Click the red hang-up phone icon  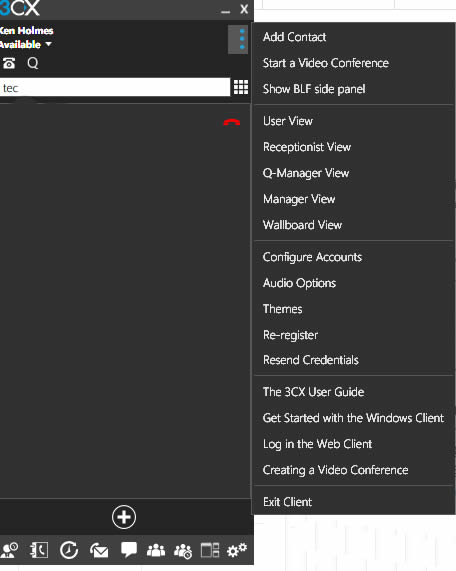tap(232, 122)
